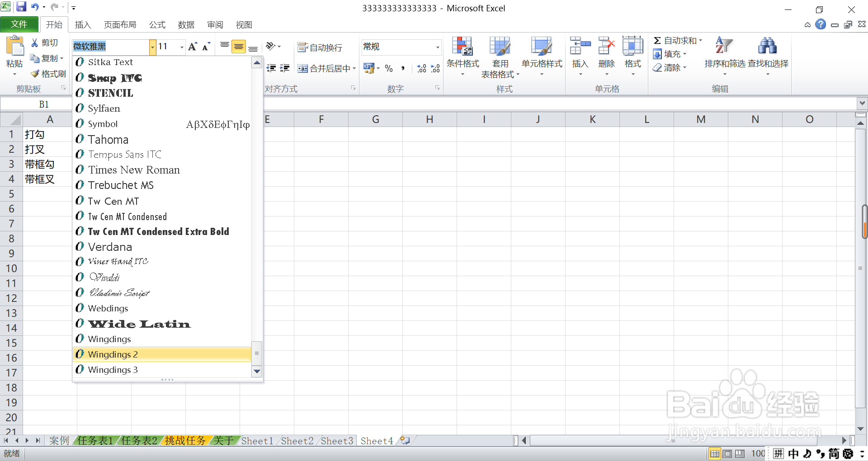The height and width of the screenshot is (461, 868).
Task: Click the Format Painter (格式刷) brush
Action: [x=35, y=74]
